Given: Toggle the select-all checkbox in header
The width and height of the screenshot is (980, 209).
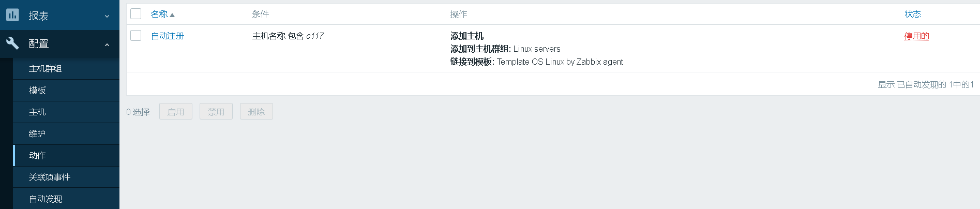Looking at the screenshot, I should click(x=136, y=14).
